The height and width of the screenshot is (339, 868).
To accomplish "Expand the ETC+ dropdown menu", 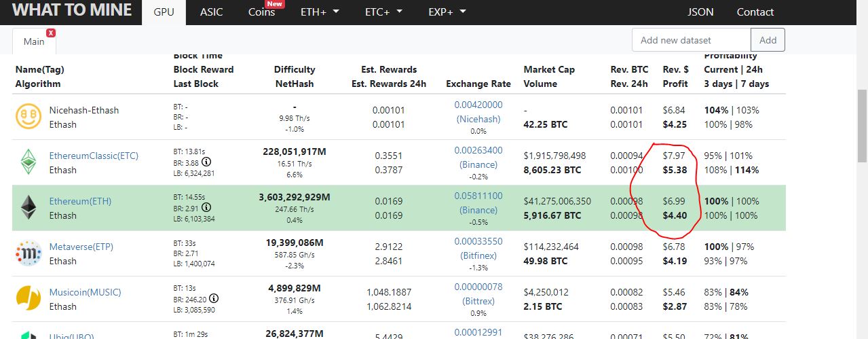I will pyautogui.click(x=383, y=12).
